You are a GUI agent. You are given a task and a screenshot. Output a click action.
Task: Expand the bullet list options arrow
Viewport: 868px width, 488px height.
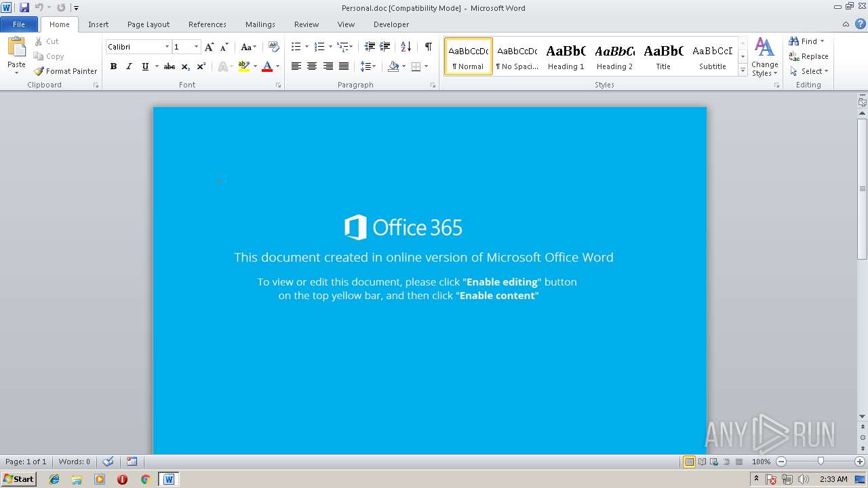click(307, 47)
